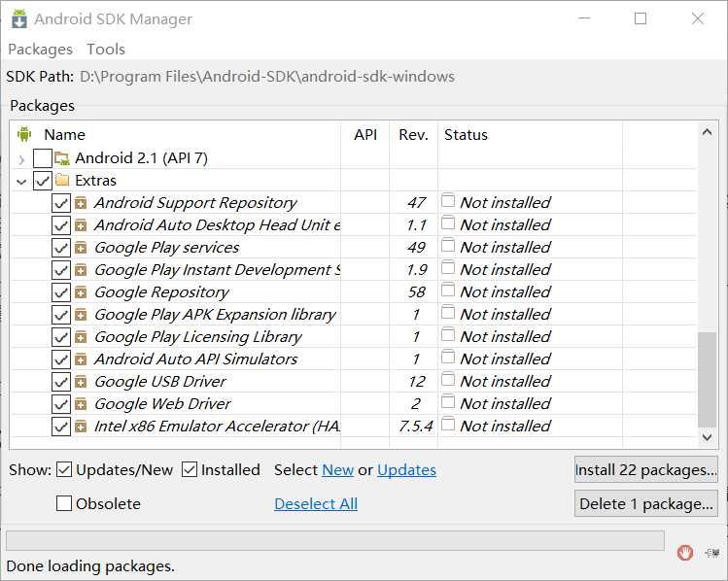This screenshot has height=581, width=728.
Task: Uncheck Android Auto Desktop Head Unit checkbox
Action: 61,225
